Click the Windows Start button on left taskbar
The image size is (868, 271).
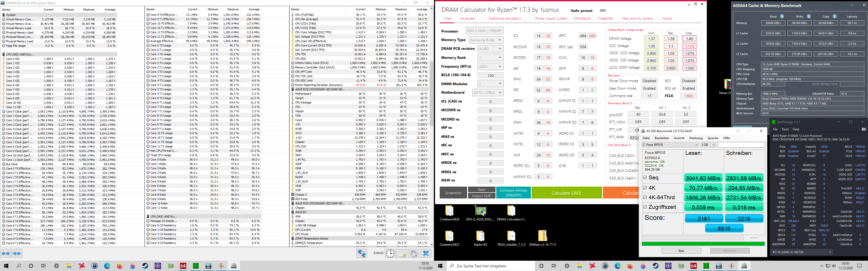pyautogui.click(x=6, y=266)
